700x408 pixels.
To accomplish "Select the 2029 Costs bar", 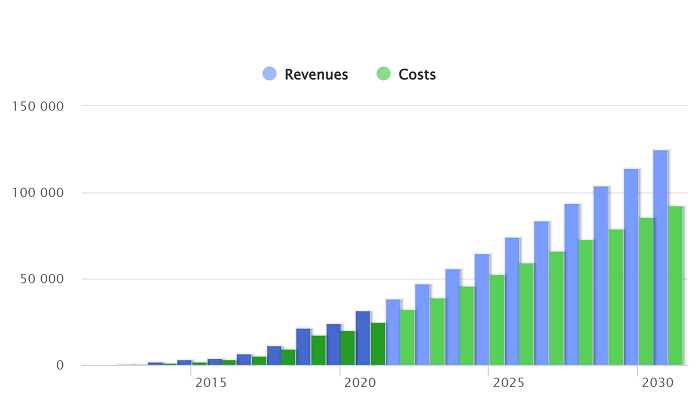I will pos(616,297).
